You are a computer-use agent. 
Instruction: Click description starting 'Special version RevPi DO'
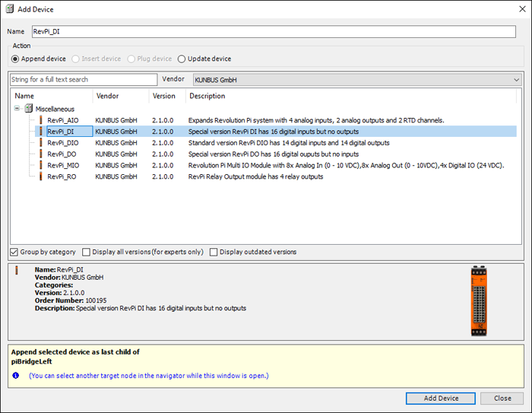click(x=274, y=154)
